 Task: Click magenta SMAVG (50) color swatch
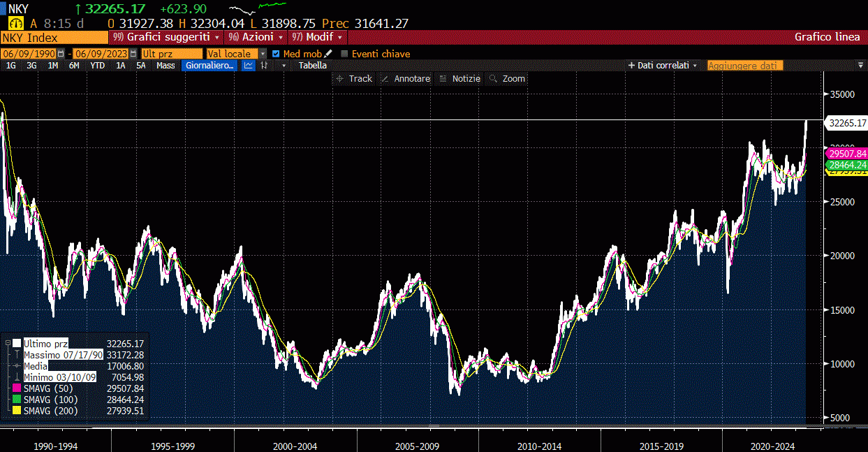17,388
